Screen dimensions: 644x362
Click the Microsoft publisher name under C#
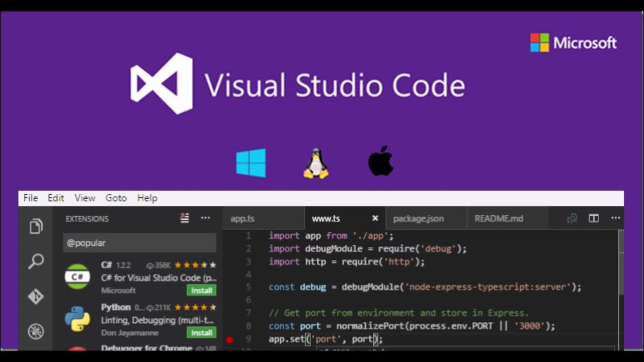118,290
